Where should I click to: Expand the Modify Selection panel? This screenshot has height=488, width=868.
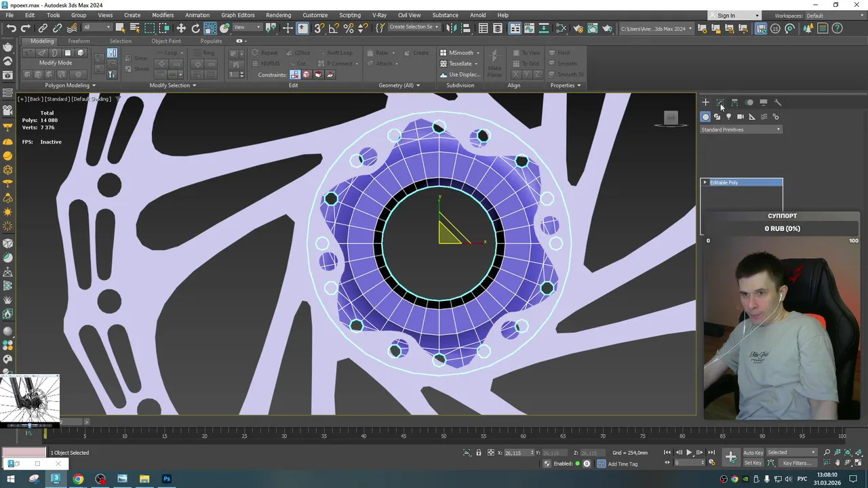(172, 85)
